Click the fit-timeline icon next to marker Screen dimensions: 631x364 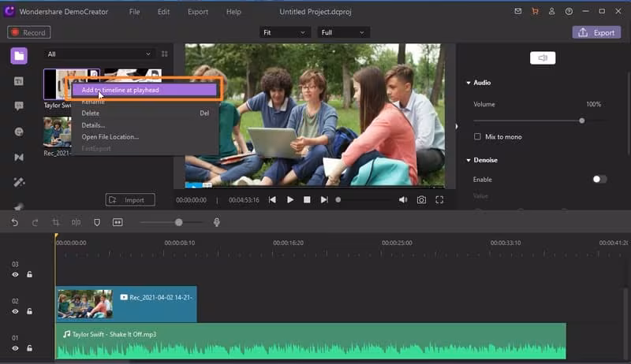coord(118,222)
